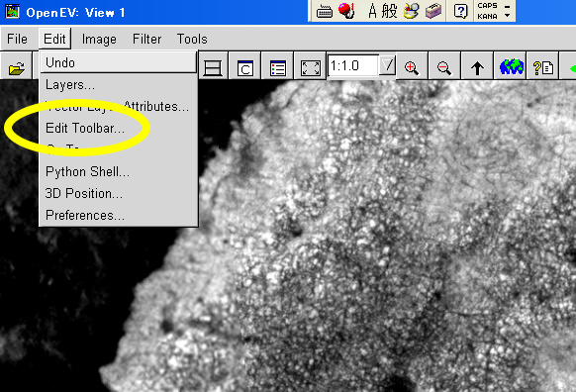Click the up arrow toolbar icon
Screen dimensions: 576x392
tap(477, 67)
